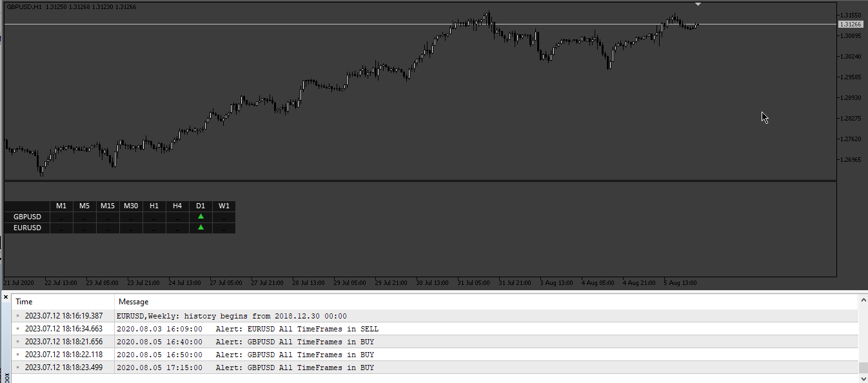Click the 1.28930 price axis label

[x=851, y=97]
